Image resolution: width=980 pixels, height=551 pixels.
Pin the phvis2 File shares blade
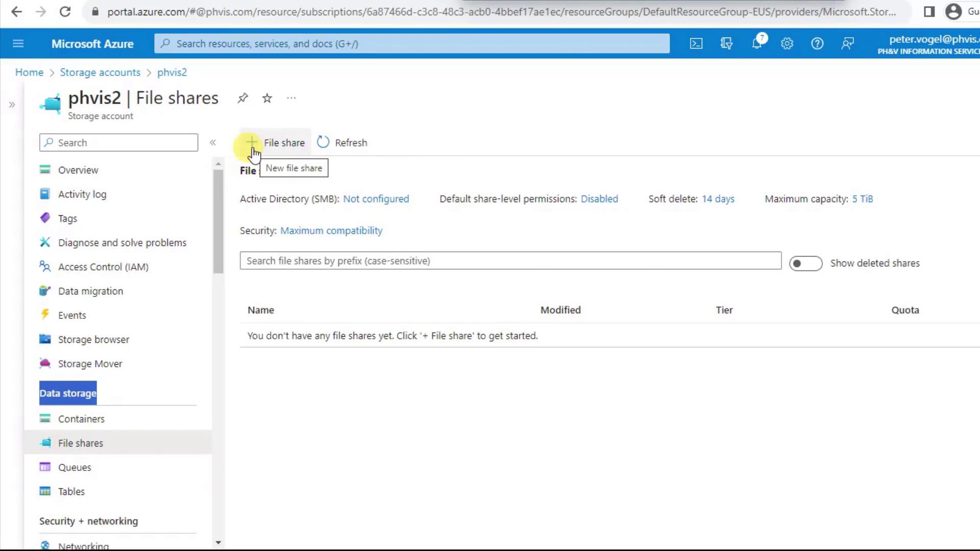coord(243,98)
